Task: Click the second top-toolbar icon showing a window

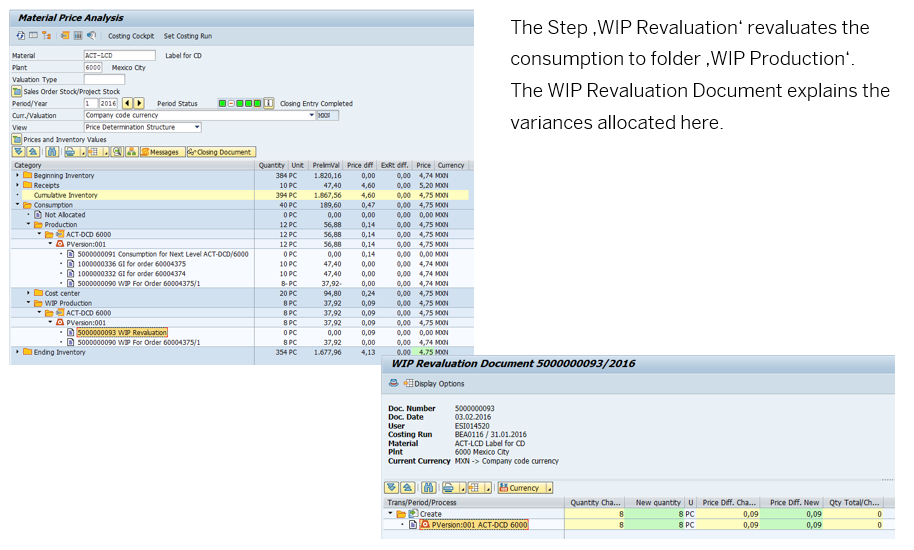Action: point(33,36)
